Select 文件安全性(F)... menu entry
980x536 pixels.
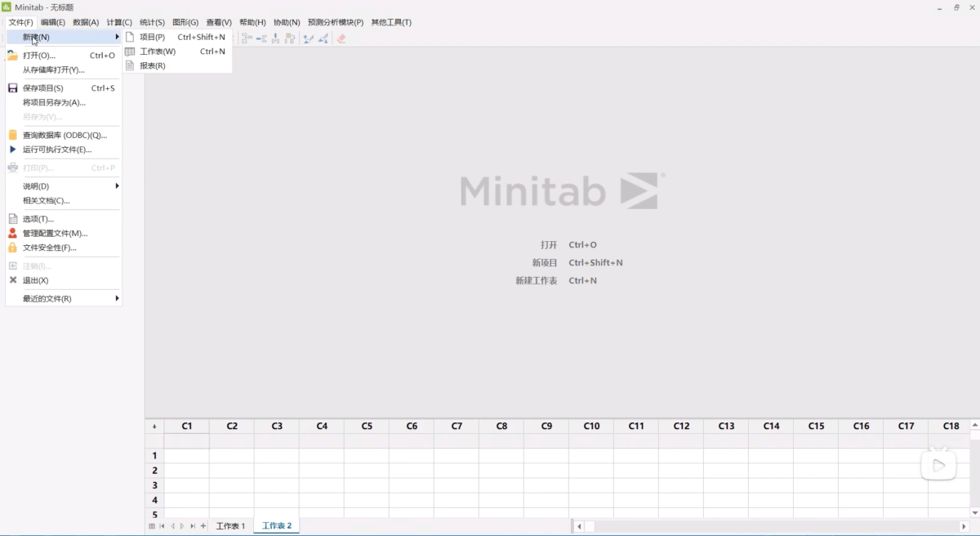[x=64, y=248]
